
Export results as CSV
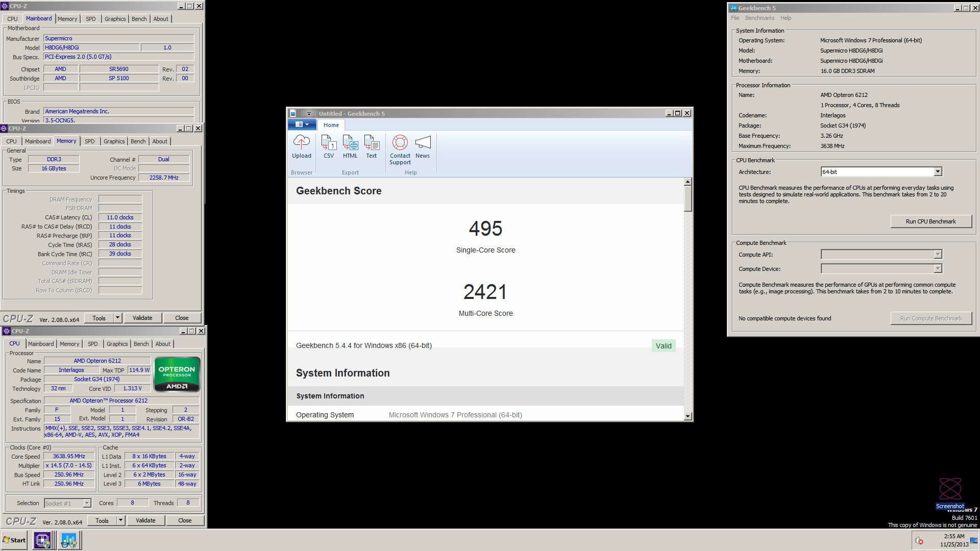(329, 142)
